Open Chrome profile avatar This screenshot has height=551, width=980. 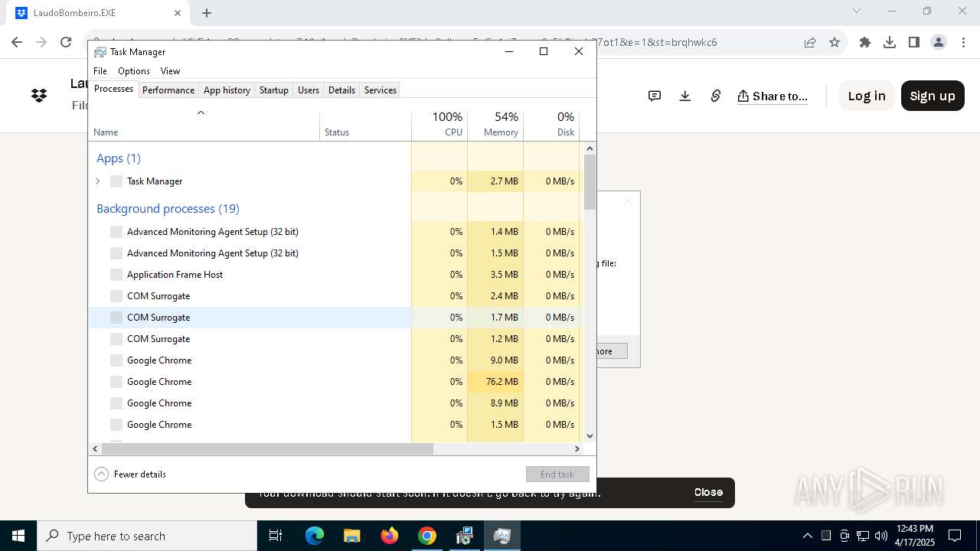coord(939,42)
